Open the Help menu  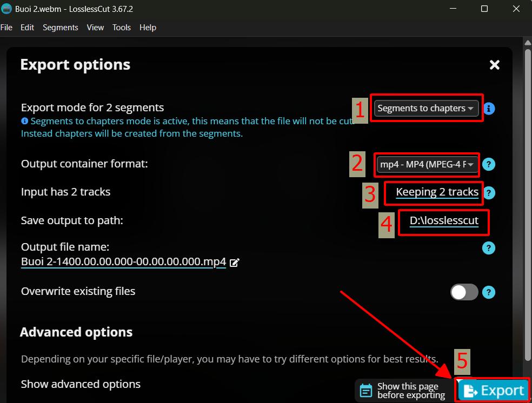pos(148,28)
